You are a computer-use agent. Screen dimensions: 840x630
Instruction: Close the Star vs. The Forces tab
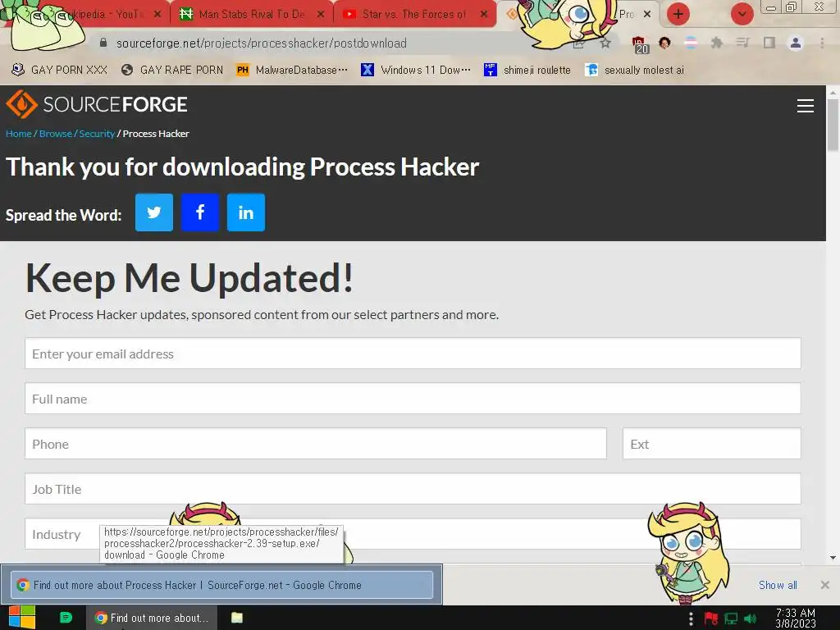tap(484, 14)
